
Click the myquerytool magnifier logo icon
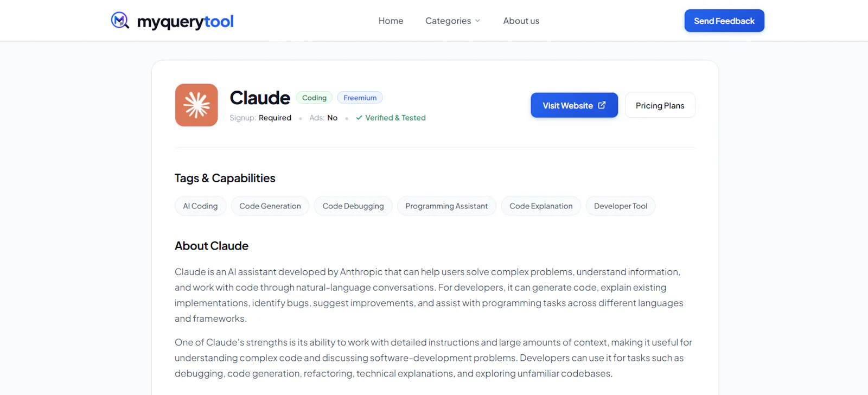pyautogui.click(x=120, y=21)
